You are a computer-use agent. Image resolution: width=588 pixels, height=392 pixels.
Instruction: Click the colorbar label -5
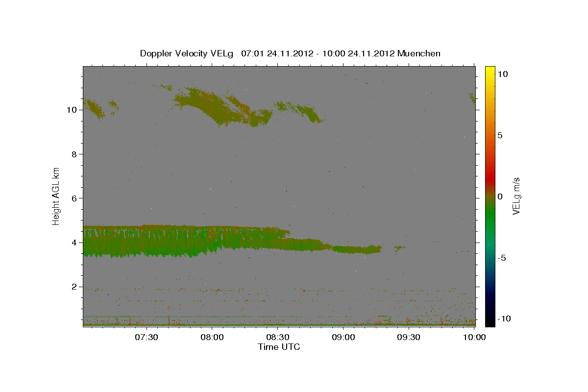tap(502, 258)
